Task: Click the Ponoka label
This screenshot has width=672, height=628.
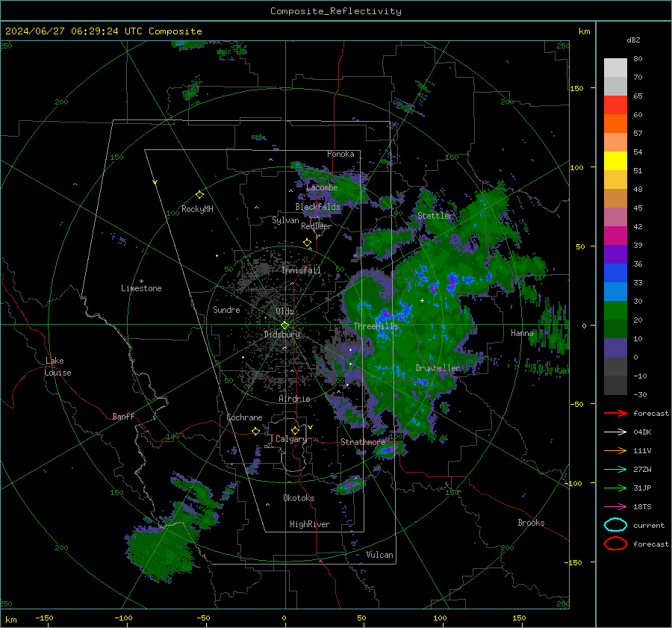Action: [x=340, y=154]
